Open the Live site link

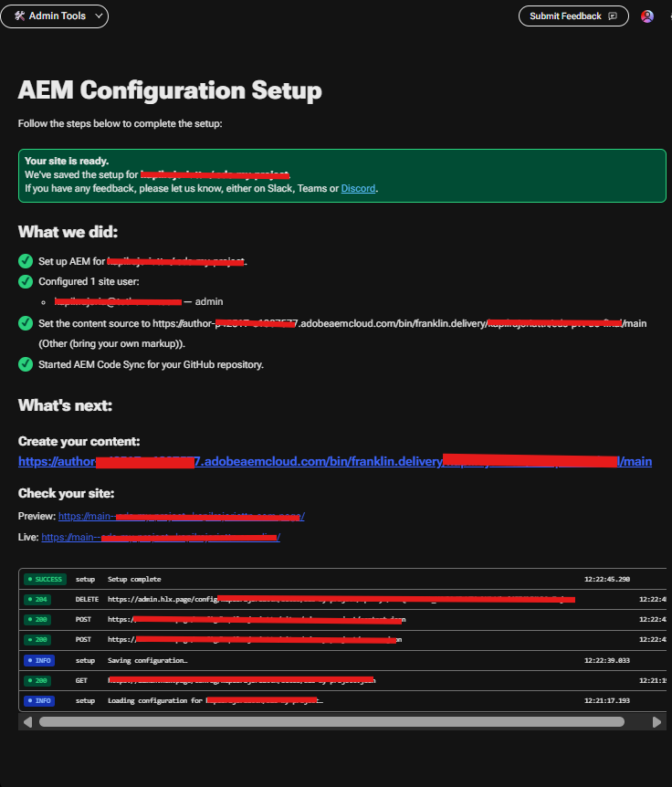pos(161,537)
